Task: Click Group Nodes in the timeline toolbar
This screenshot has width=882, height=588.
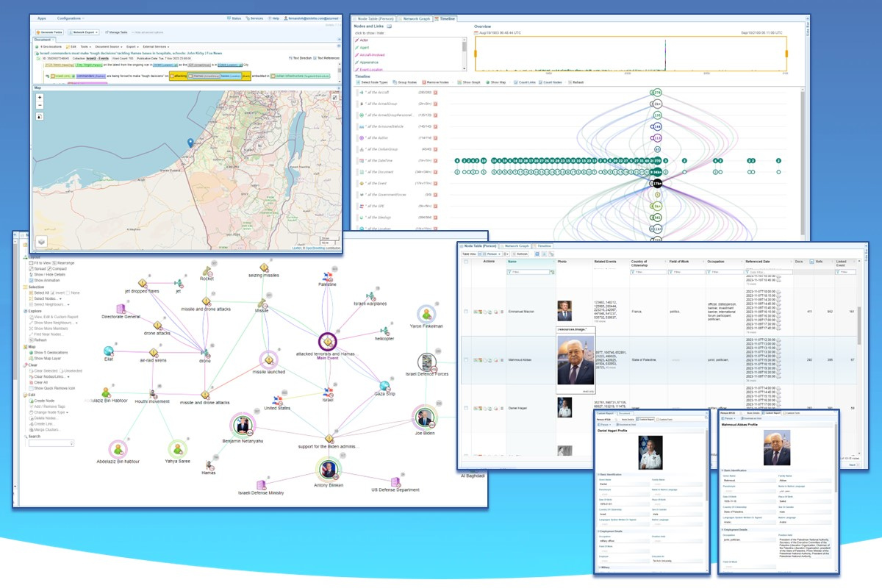Action: pyautogui.click(x=405, y=82)
